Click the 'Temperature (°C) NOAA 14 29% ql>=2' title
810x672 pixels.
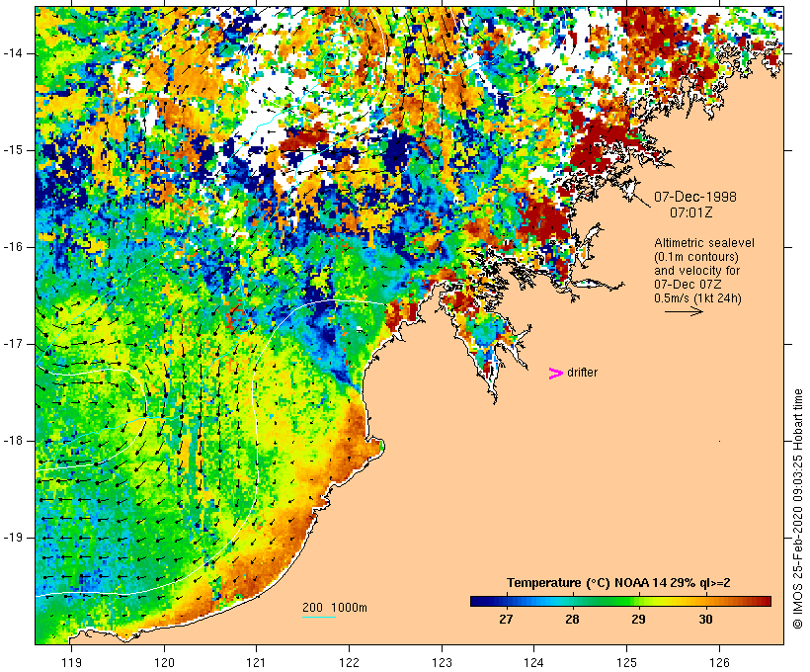[618, 583]
